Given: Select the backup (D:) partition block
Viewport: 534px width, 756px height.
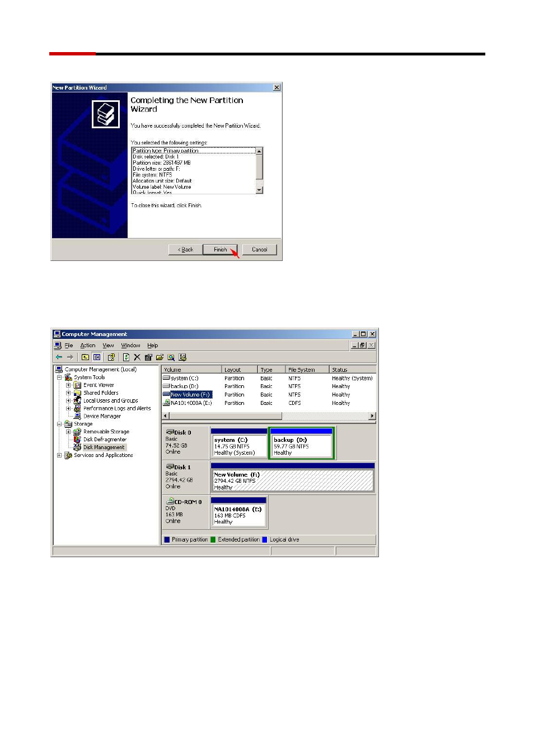Looking at the screenshot, I should click(x=302, y=444).
